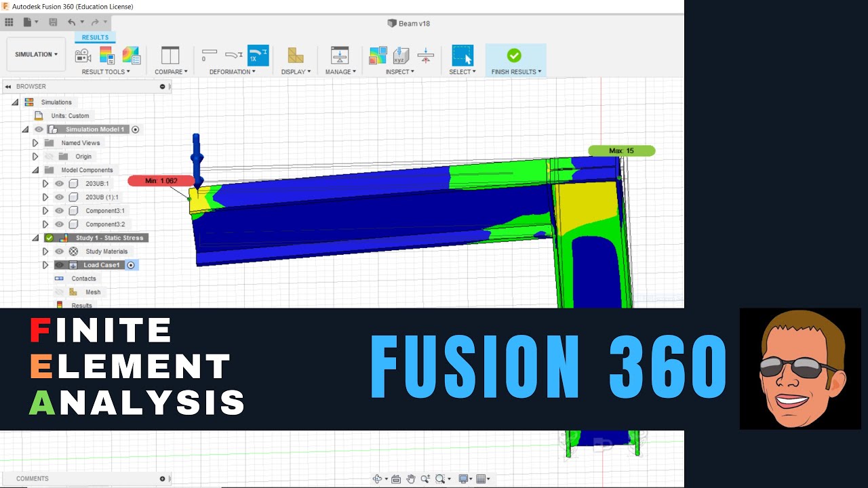The width and height of the screenshot is (868, 488).
Task: Select the adjusted 1X deformation icon
Action: point(258,56)
